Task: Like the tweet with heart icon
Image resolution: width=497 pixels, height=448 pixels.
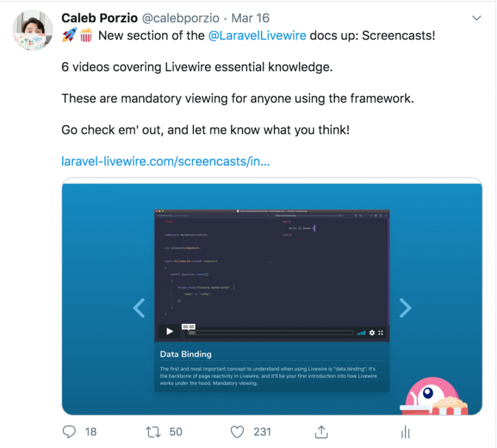Action: click(237, 432)
